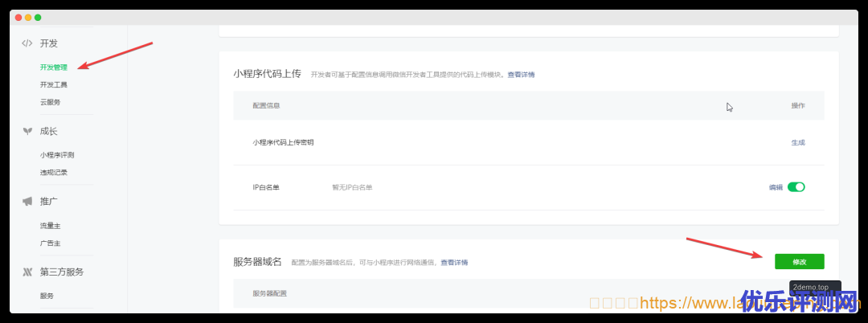Viewport: 868px width, 323px height.
Task: Open 查看详情 link beside 小程序代码上传
Action: (x=520, y=75)
